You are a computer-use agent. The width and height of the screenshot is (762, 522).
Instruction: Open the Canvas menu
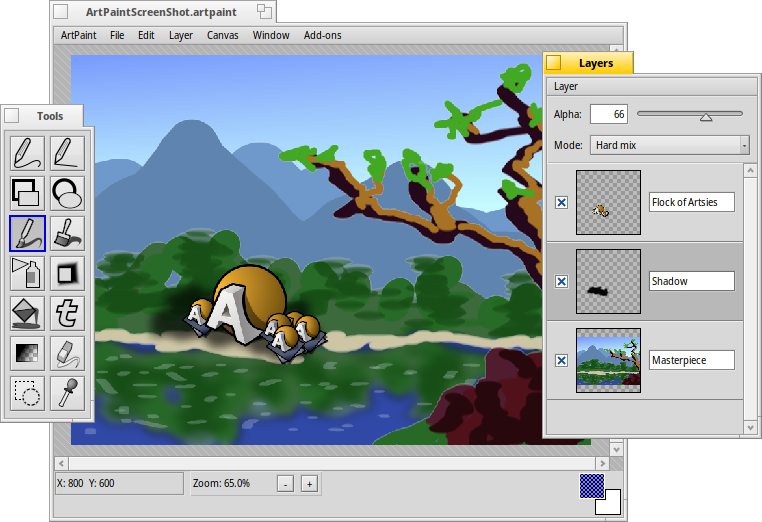[x=222, y=35]
